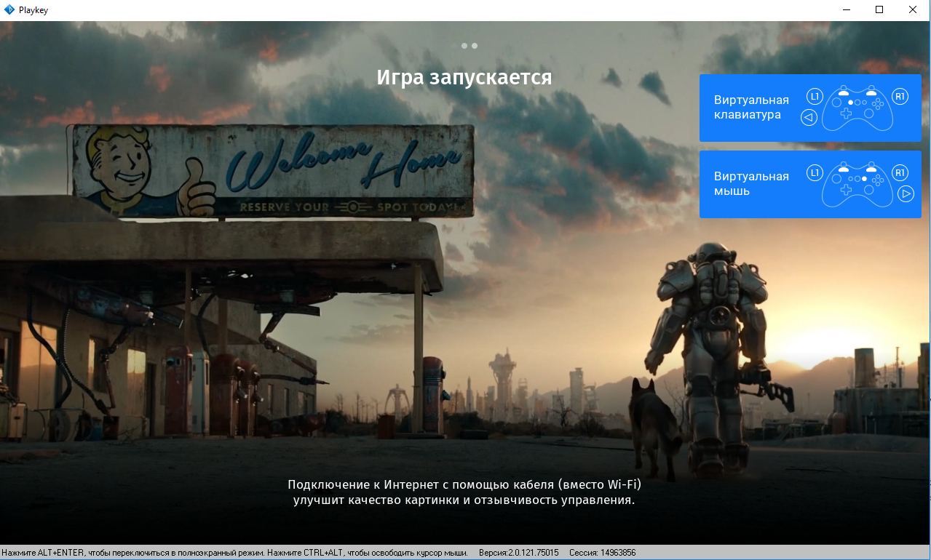Click the 'Игра запускается' heading
The width and height of the screenshot is (931, 560).
point(464,77)
